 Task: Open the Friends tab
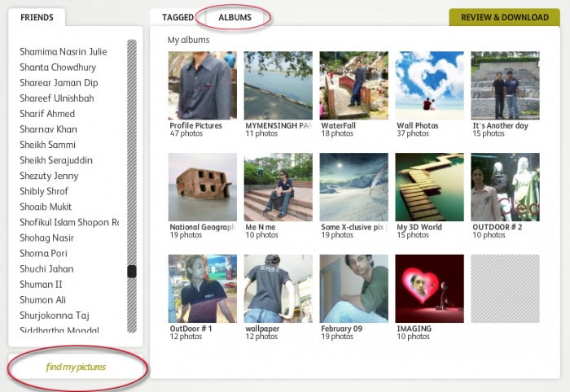(37, 17)
